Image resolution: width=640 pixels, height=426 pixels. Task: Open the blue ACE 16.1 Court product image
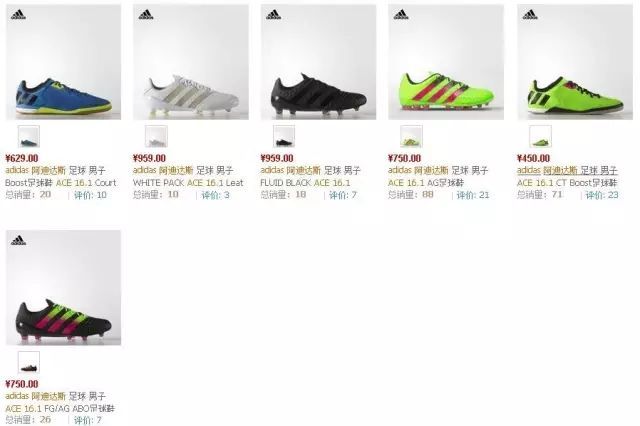click(63, 62)
